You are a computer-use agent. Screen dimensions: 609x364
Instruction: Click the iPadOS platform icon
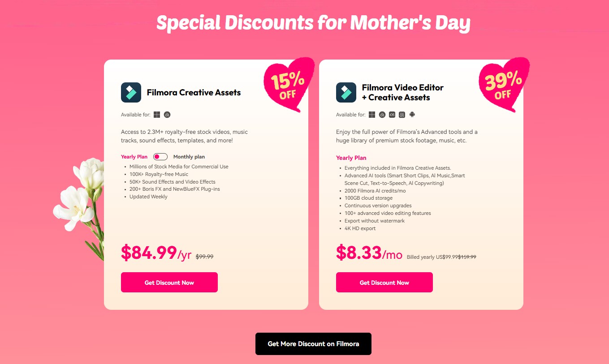coord(402,115)
